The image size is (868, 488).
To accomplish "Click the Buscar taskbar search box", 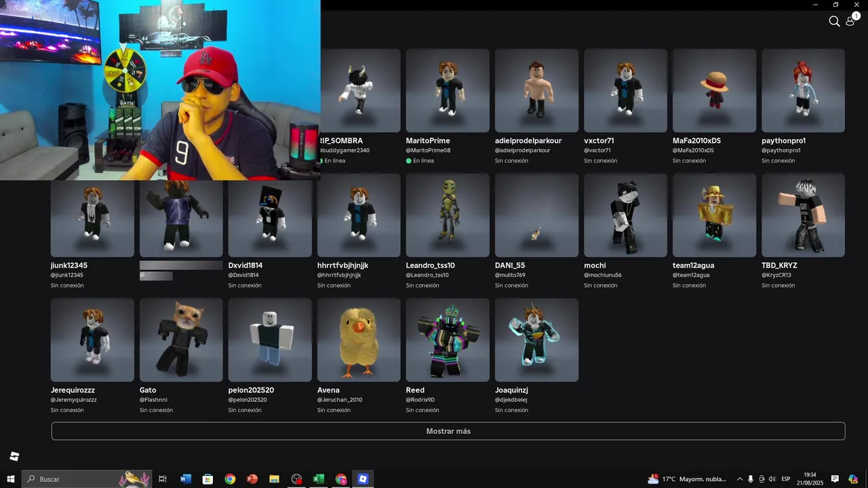I will point(86,479).
